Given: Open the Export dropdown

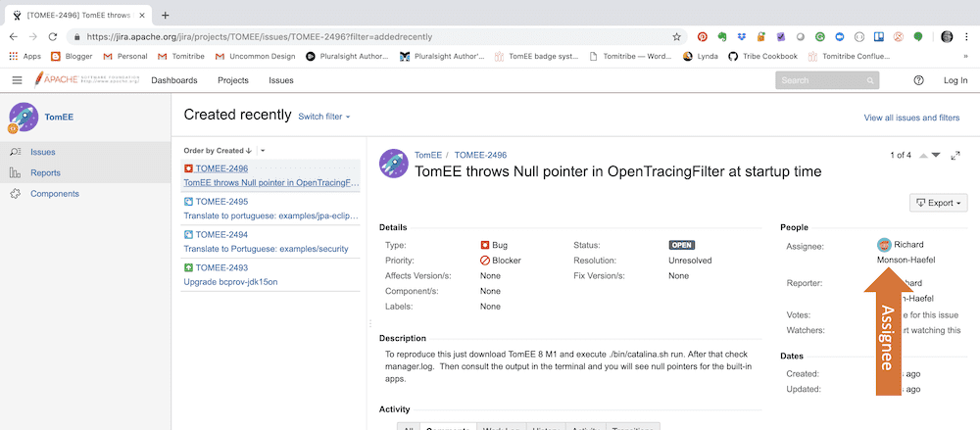Looking at the screenshot, I should (x=939, y=203).
